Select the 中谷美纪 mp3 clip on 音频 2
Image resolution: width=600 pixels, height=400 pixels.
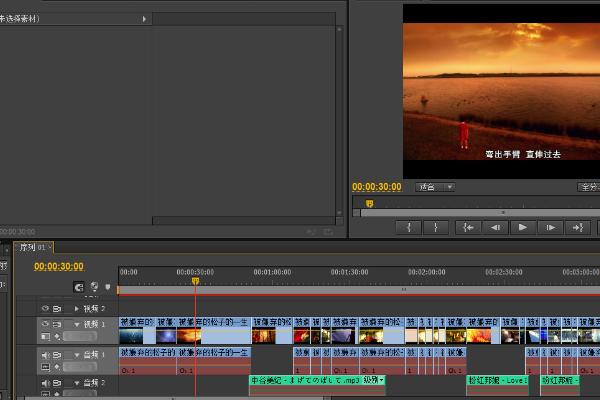click(x=317, y=386)
